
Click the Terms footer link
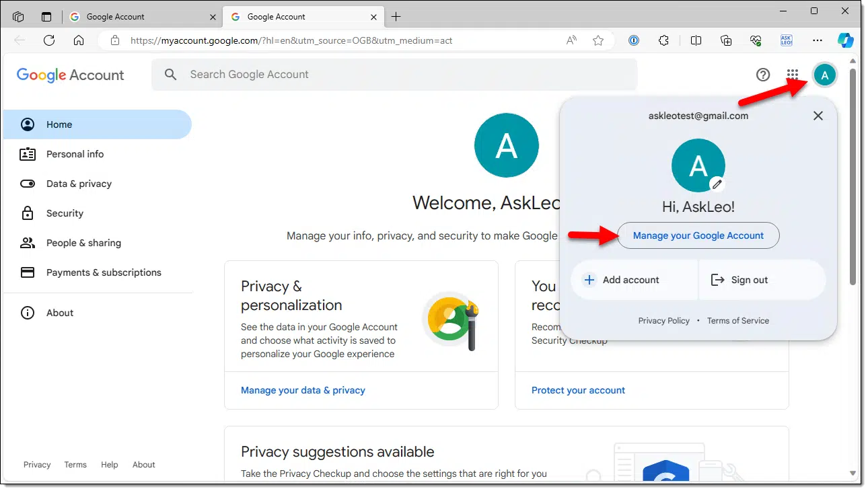(75, 465)
